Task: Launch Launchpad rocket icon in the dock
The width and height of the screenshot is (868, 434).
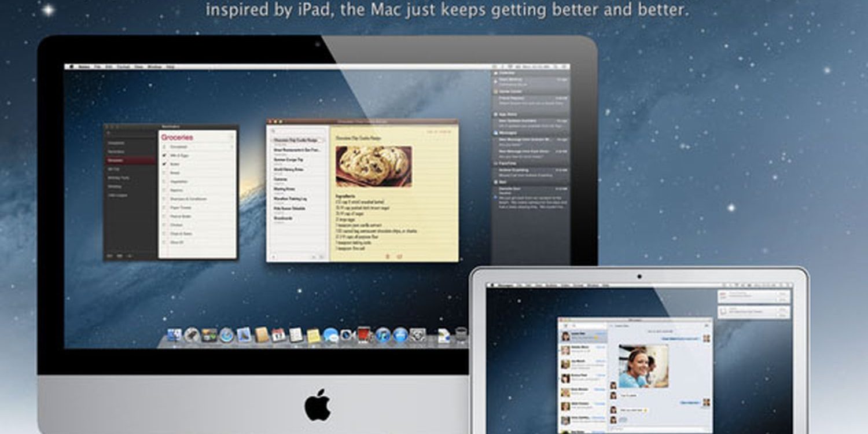Action: tap(192, 334)
